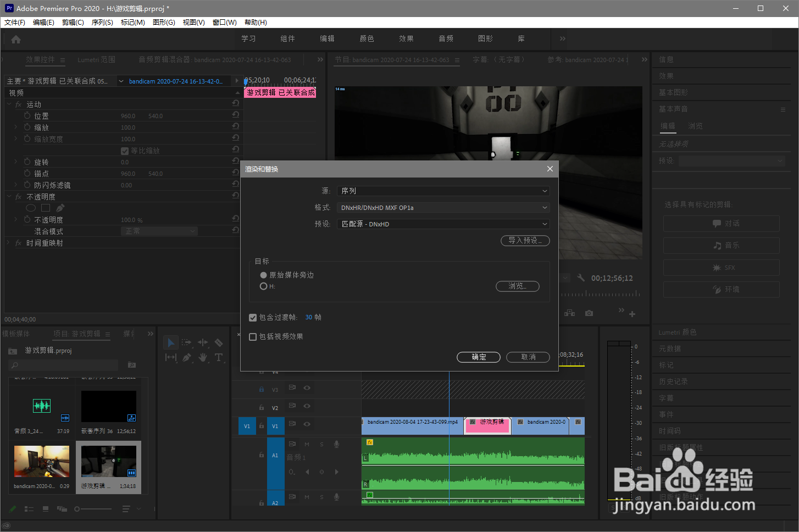799x532 pixels.
Task: Select the Hand tool
Action: (203, 357)
